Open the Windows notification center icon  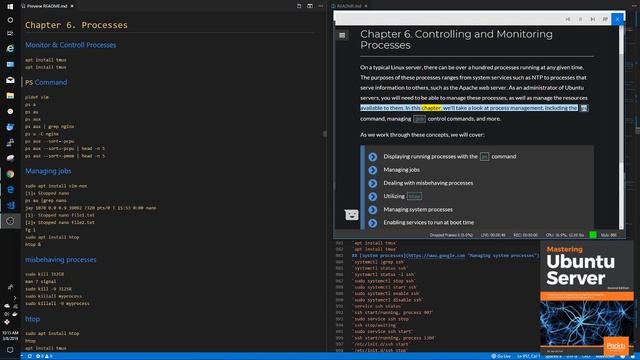coord(10,350)
